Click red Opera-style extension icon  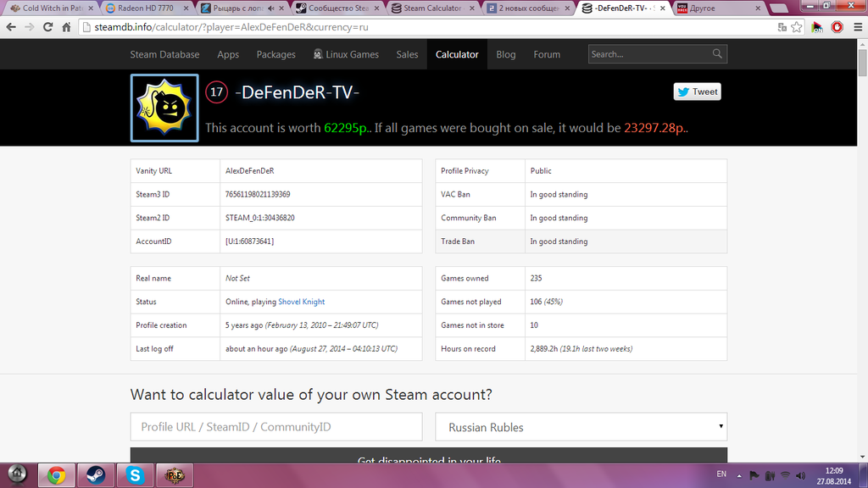[837, 27]
